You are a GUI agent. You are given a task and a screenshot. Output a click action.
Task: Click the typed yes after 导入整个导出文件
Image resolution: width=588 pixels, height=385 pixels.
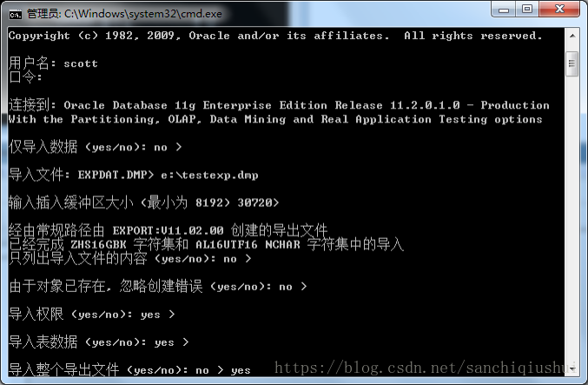[x=241, y=371]
